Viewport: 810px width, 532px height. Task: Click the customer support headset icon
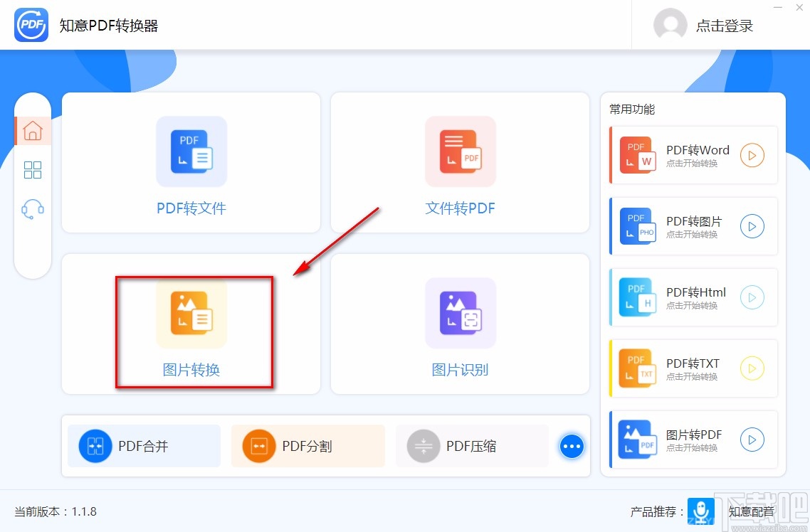(33, 208)
